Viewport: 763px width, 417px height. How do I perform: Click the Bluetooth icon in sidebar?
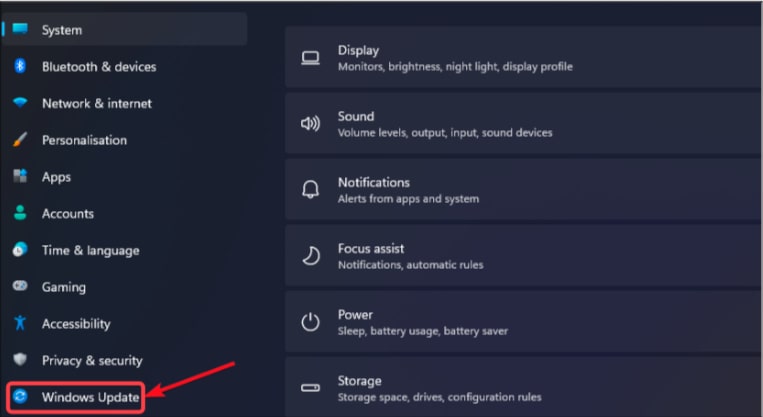point(20,66)
